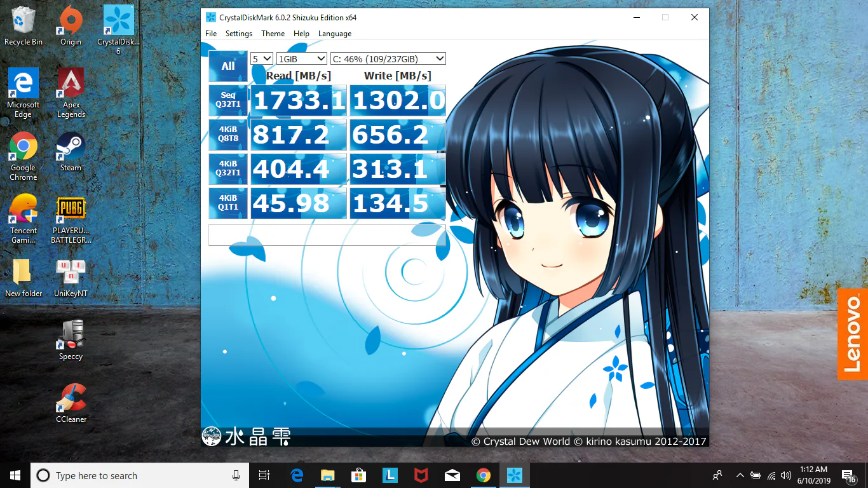Open the Windows Start menu
Screen dimensions: 868x488
point(15,475)
